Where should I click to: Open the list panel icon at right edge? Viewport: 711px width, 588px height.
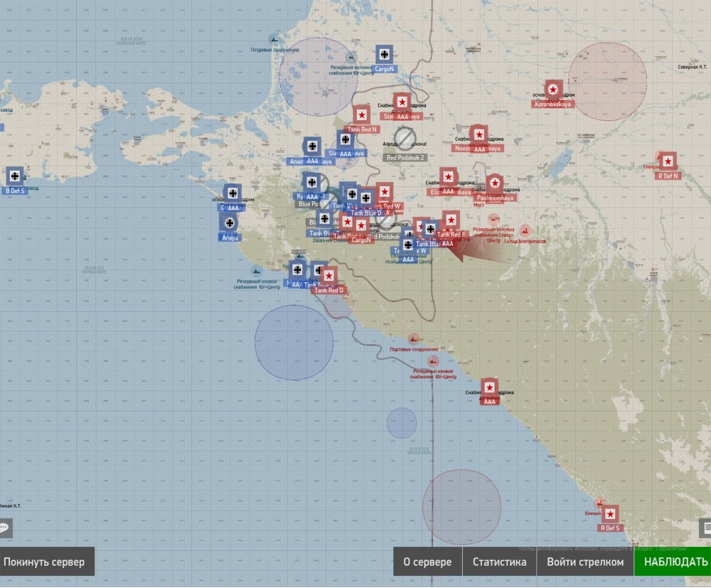point(705,528)
